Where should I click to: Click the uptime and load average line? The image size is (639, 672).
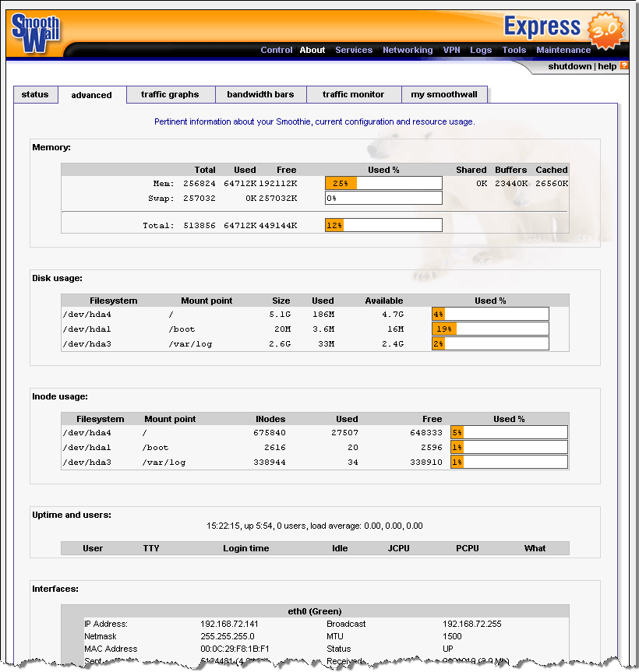coord(314,526)
